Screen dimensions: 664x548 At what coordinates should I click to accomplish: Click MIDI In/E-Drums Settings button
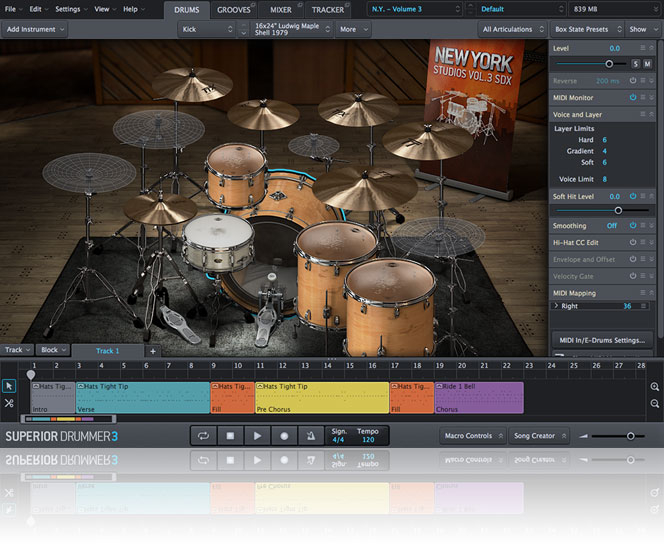(602, 340)
